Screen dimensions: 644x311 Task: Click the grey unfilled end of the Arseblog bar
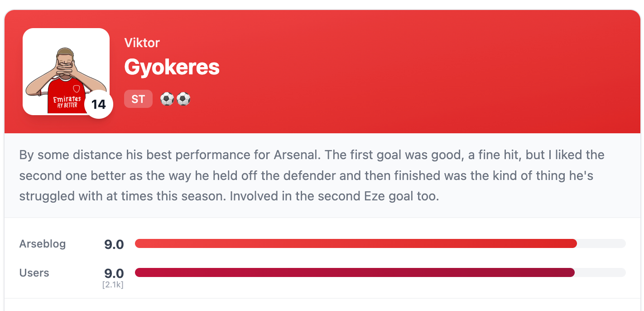coord(601,243)
